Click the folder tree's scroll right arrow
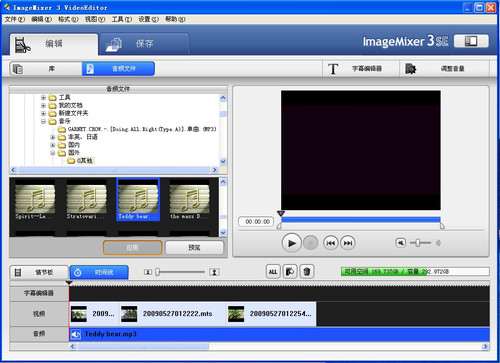500x363 pixels. (214, 170)
